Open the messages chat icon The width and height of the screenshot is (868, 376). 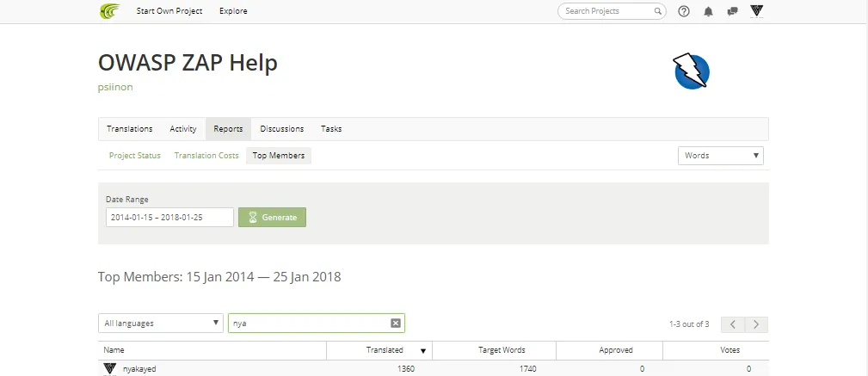pyautogui.click(x=732, y=11)
